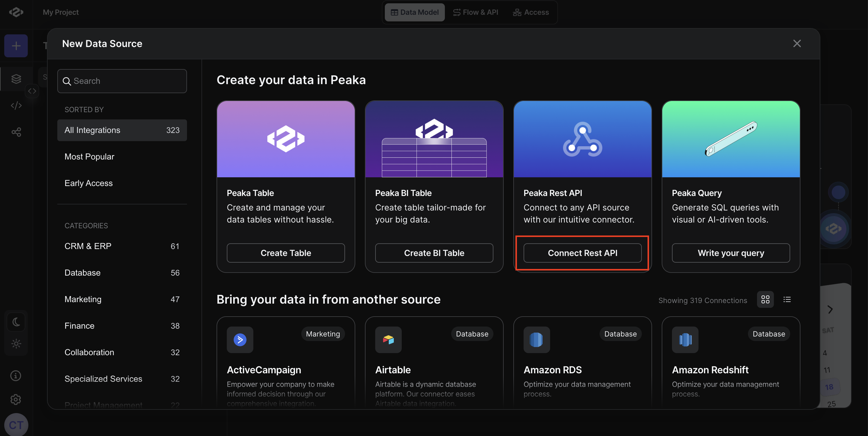Switch to dark mode moon icon
This screenshot has height=436, width=868.
tap(16, 322)
